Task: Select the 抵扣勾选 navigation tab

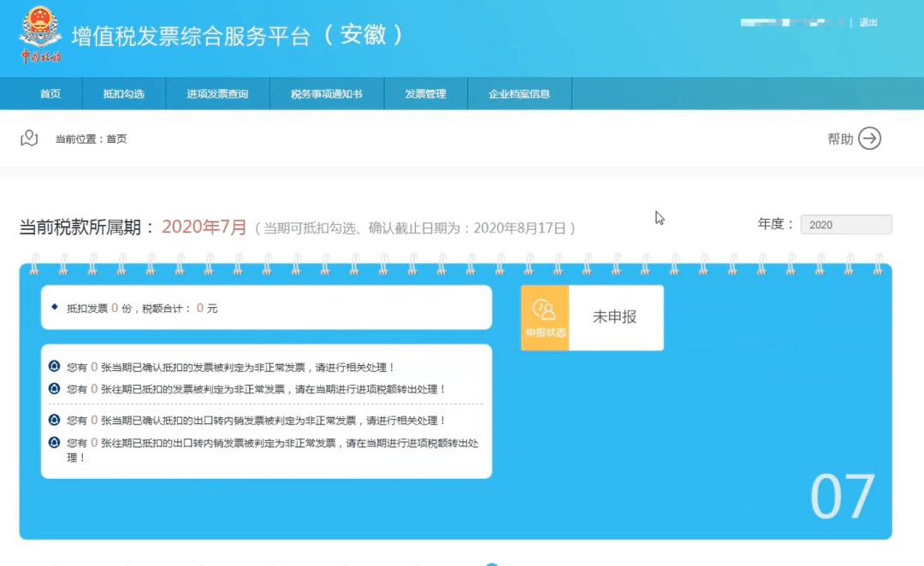Action: (x=124, y=94)
